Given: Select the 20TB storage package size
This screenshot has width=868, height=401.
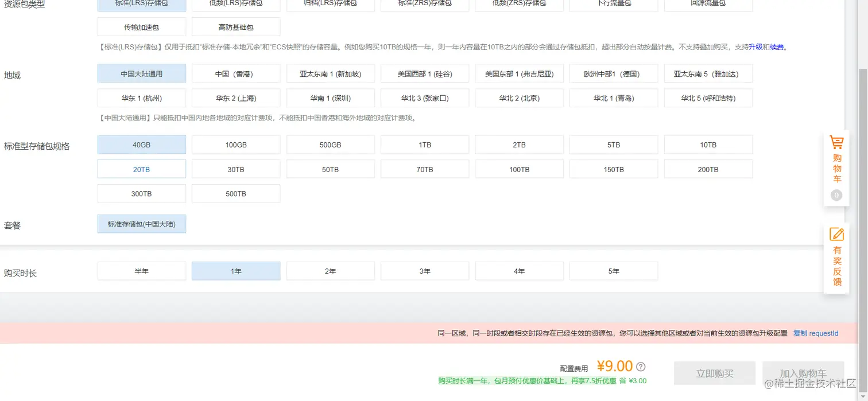Looking at the screenshot, I should 142,169.
